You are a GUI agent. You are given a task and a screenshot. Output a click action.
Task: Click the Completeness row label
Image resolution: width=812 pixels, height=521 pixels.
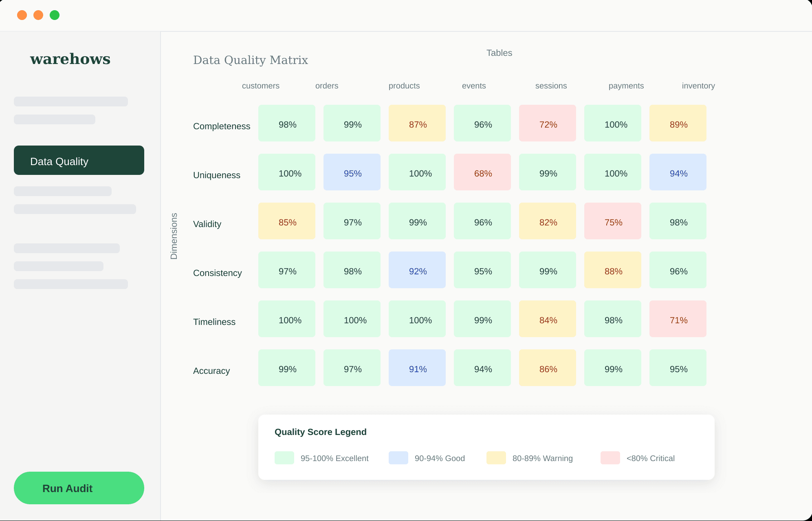click(x=221, y=126)
